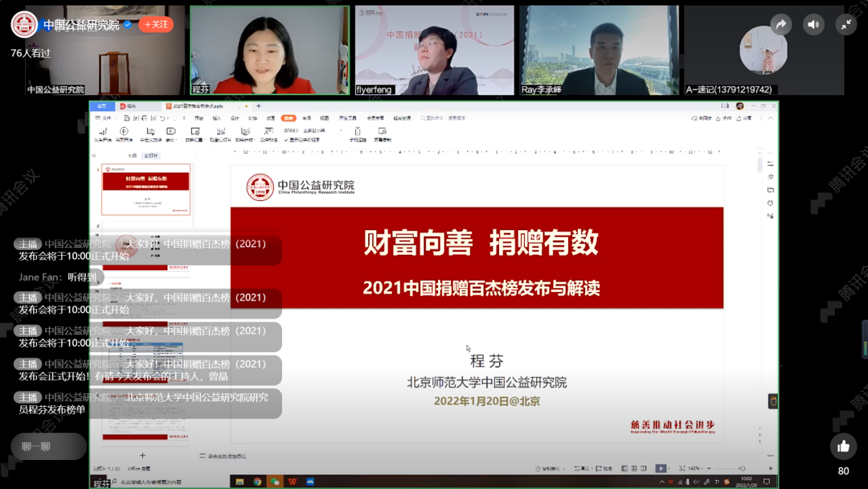
Task: Add new slide with plus under thumbnails
Action: tap(142, 455)
